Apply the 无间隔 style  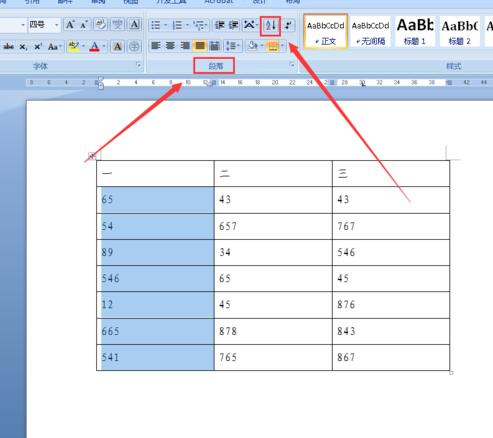click(370, 32)
